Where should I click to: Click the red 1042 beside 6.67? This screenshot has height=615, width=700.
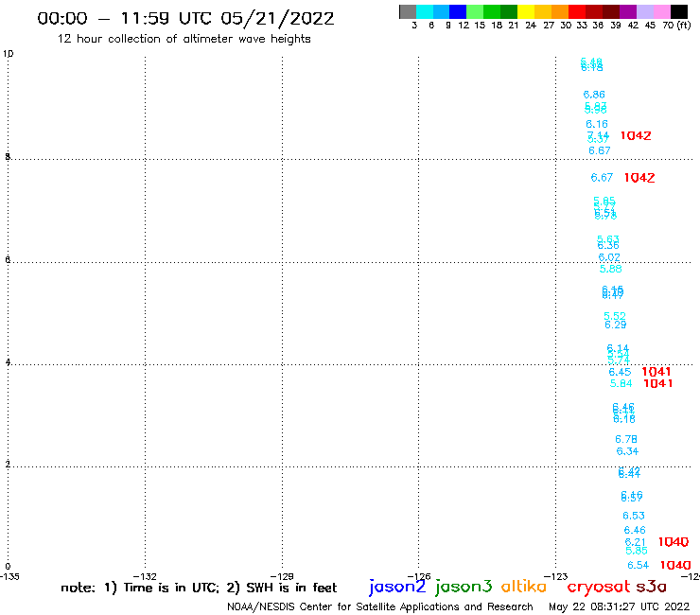click(x=639, y=178)
